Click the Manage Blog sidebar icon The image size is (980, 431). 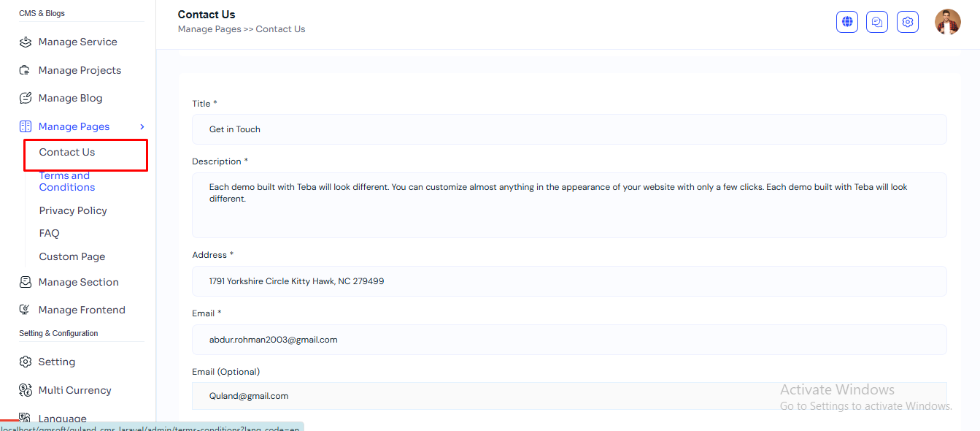26,98
